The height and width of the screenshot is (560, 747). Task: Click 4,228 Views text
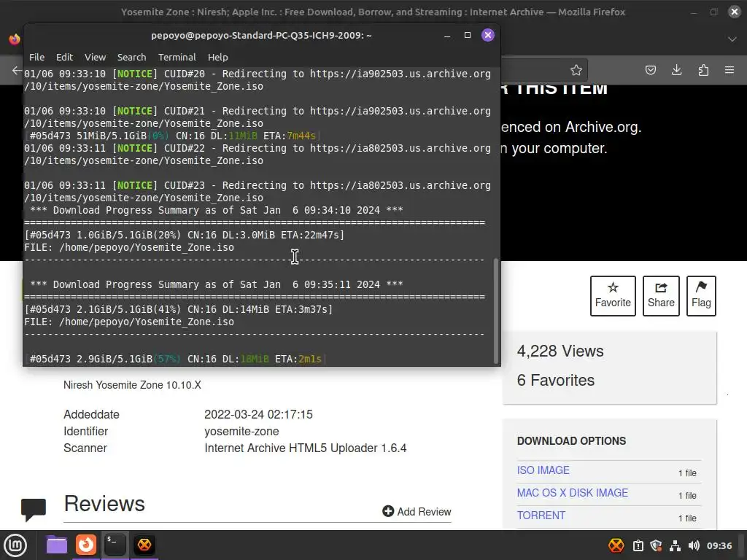coord(560,351)
